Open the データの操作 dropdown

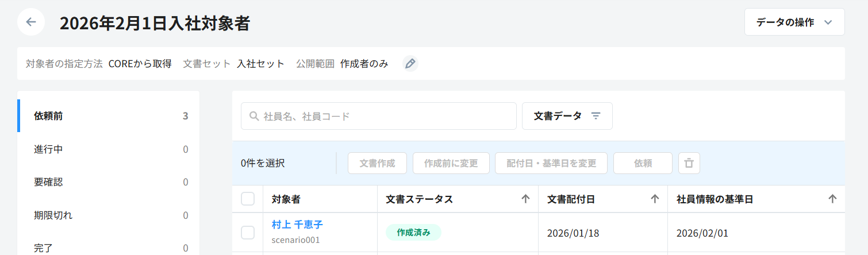tap(794, 22)
